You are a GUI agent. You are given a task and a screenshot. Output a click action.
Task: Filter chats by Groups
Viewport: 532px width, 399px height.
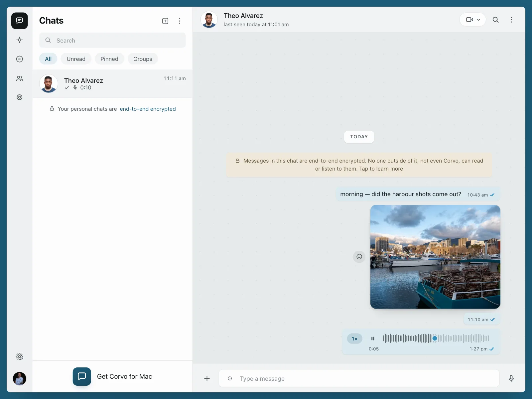tap(143, 59)
